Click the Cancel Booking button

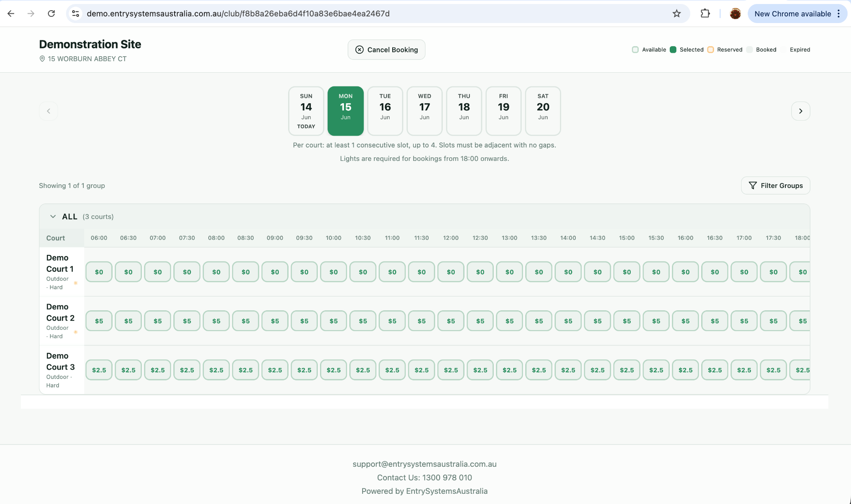coord(386,50)
